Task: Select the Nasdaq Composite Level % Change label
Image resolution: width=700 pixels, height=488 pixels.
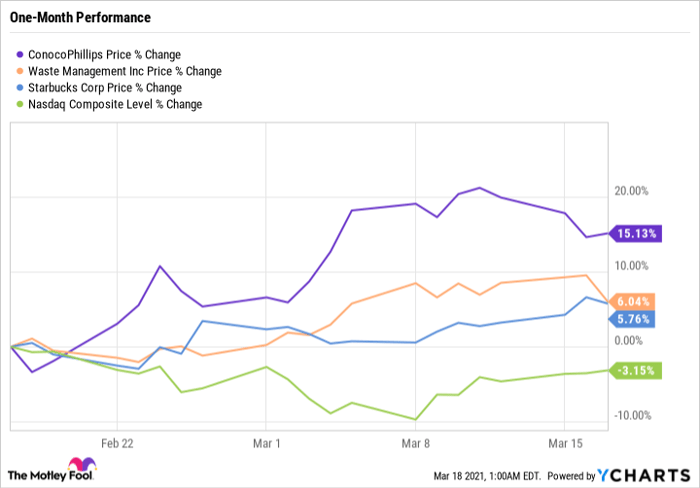Action: pyautogui.click(x=117, y=104)
